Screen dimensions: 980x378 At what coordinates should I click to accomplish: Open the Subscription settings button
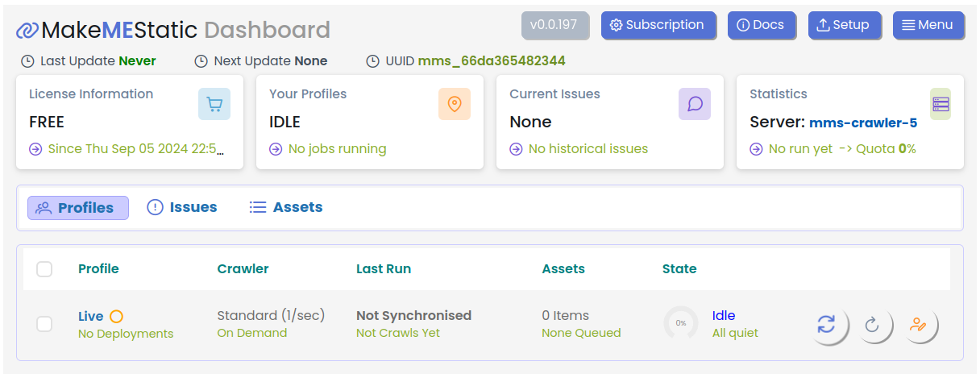[x=658, y=25]
